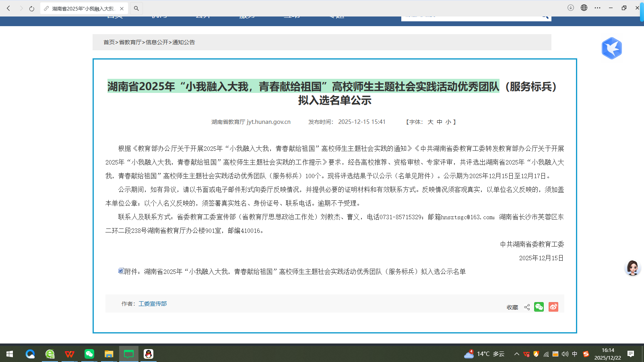Switch input method from 中 to English
This screenshot has height=362, width=644.
575,354
